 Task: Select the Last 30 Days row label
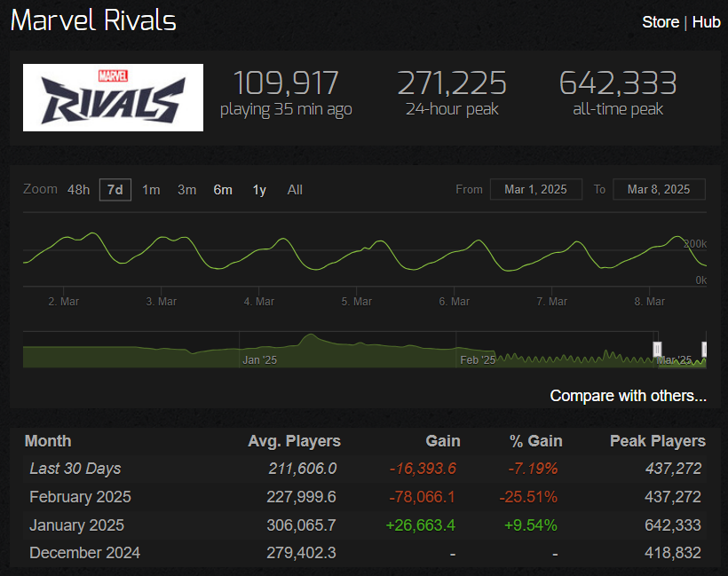coord(75,469)
